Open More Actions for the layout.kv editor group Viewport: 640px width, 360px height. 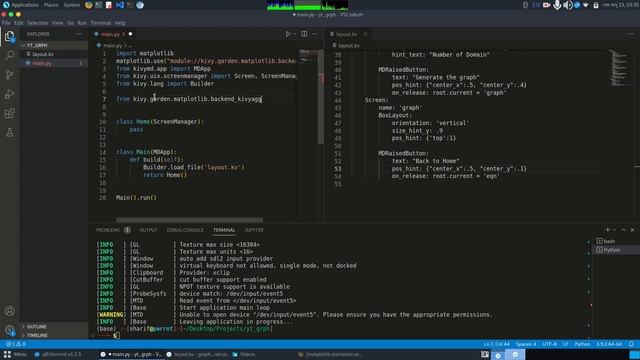click(631, 34)
